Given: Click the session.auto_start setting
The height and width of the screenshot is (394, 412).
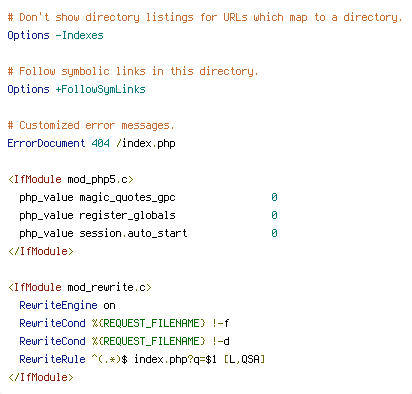Looking at the screenshot, I should point(133,233).
